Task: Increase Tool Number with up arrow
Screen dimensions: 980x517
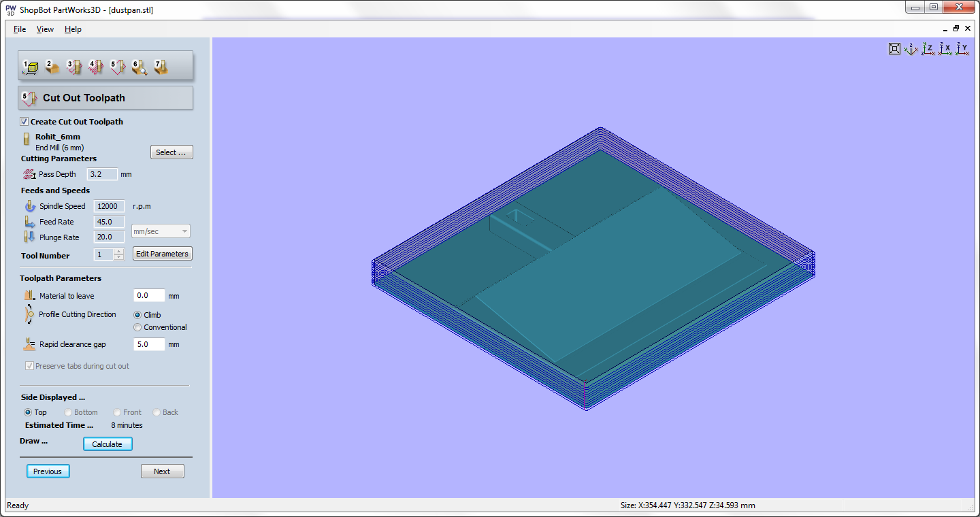Action: 119,252
